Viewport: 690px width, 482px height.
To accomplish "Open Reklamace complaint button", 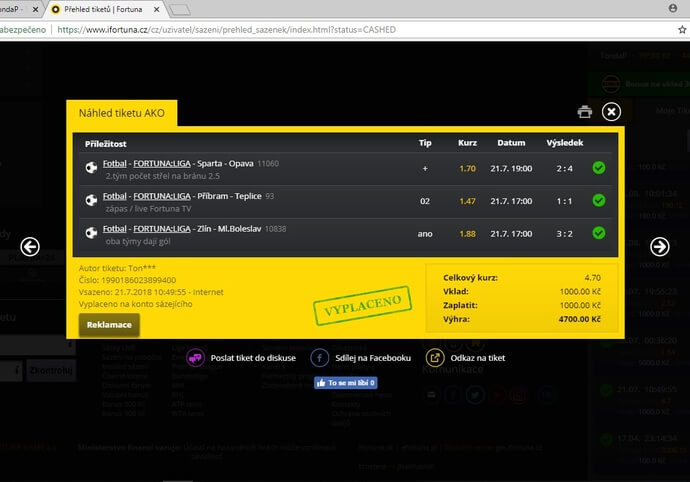I will coord(109,325).
